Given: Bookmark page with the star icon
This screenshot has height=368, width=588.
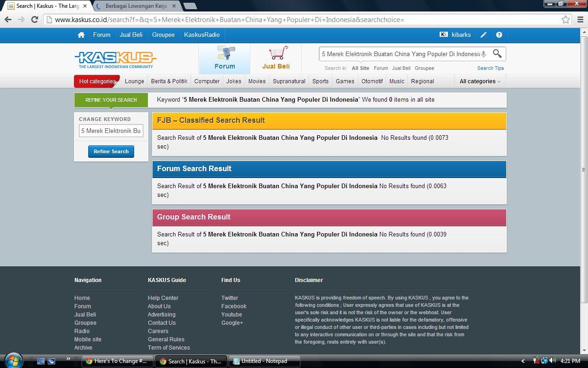Looking at the screenshot, I should pos(566,20).
